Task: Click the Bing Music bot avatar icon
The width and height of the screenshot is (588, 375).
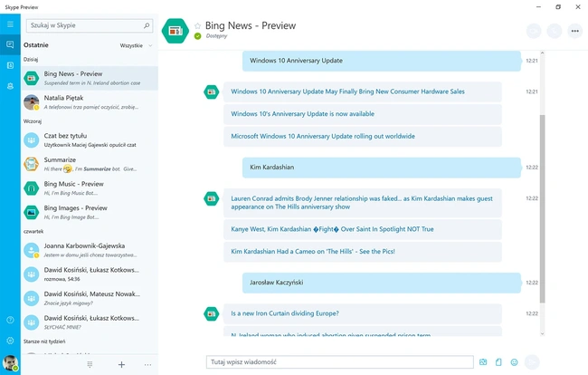Action: [x=31, y=188]
